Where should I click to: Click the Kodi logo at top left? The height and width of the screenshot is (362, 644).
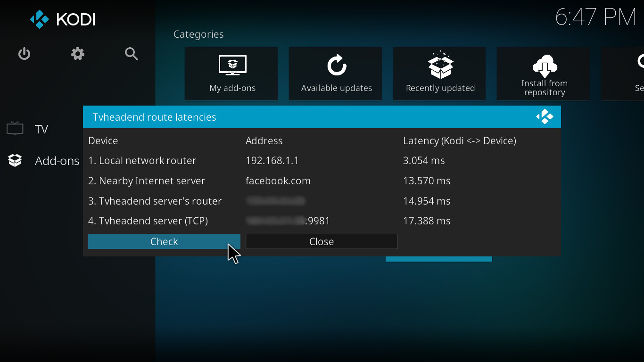tap(63, 19)
